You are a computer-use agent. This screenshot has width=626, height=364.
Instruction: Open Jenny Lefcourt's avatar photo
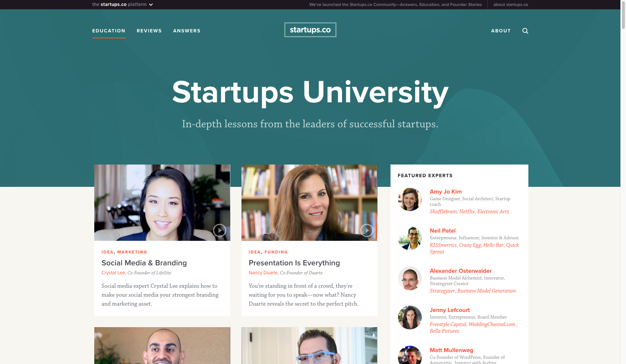pyautogui.click(x=410, y=317)
